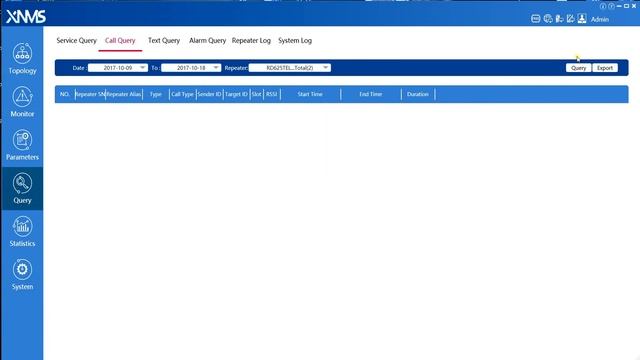Click the Start Time column header

tap(310, 94)
